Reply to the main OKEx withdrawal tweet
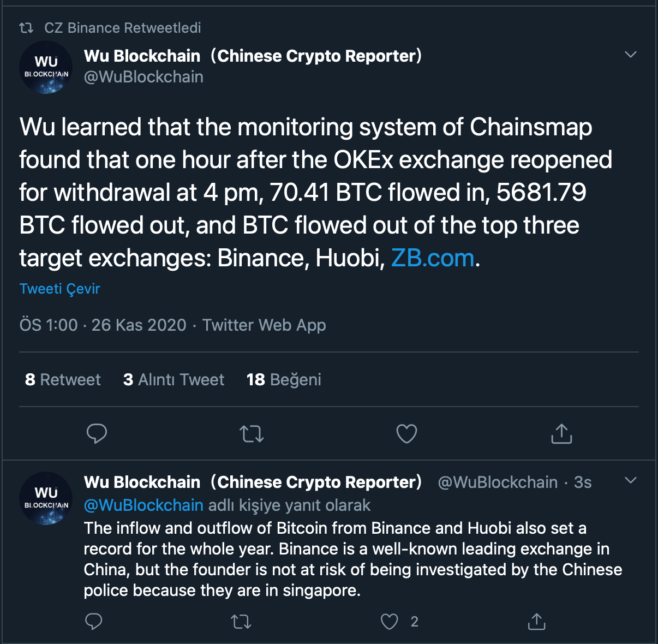The image size is (658, 644). 97,434
